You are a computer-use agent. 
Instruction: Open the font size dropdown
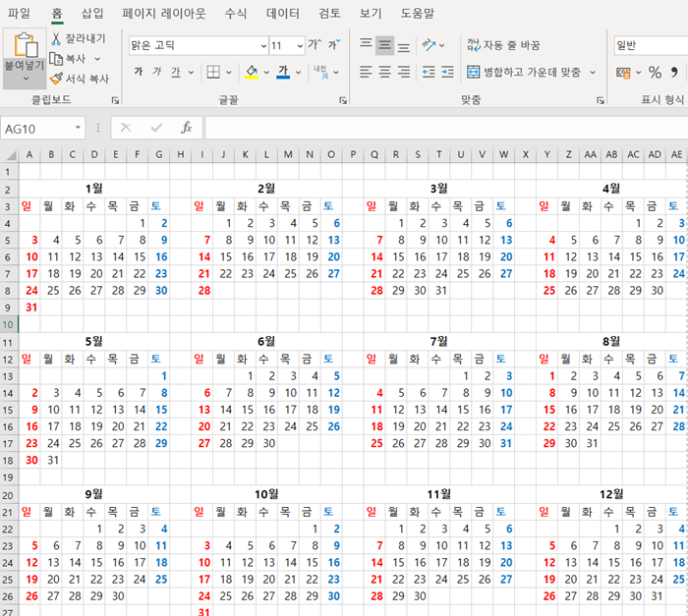point(300,45)
